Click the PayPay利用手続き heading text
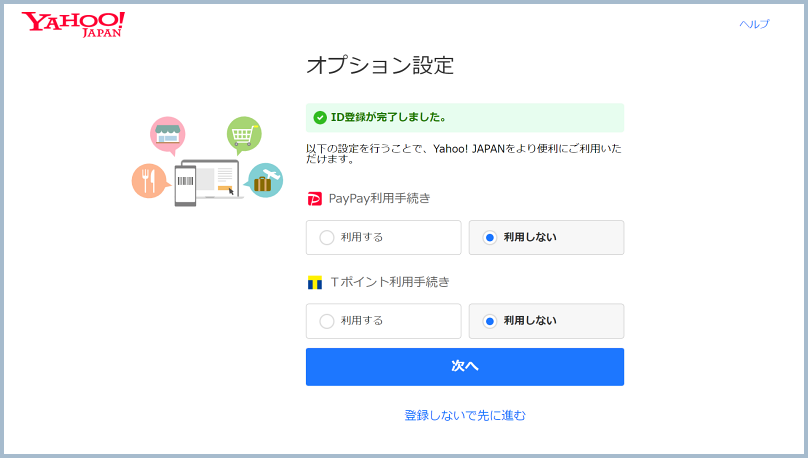This screenshot has width=808, height=458. click(379, 198)
